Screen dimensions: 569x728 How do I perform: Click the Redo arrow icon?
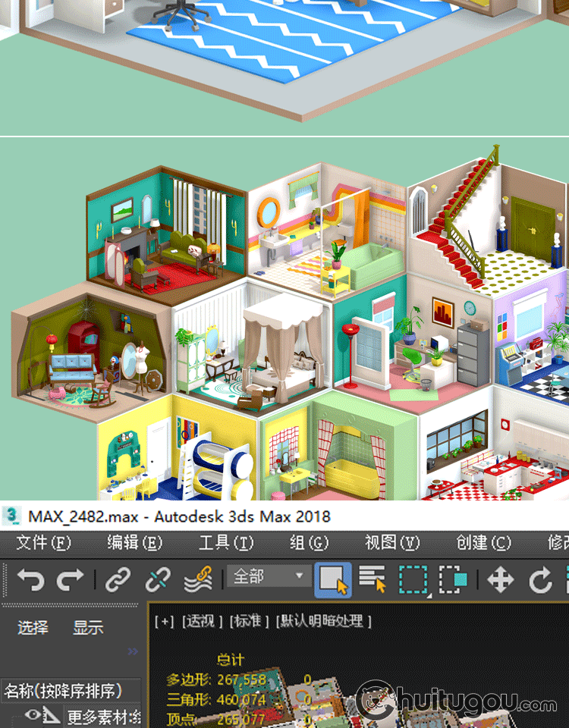click(x=70, y=580)
